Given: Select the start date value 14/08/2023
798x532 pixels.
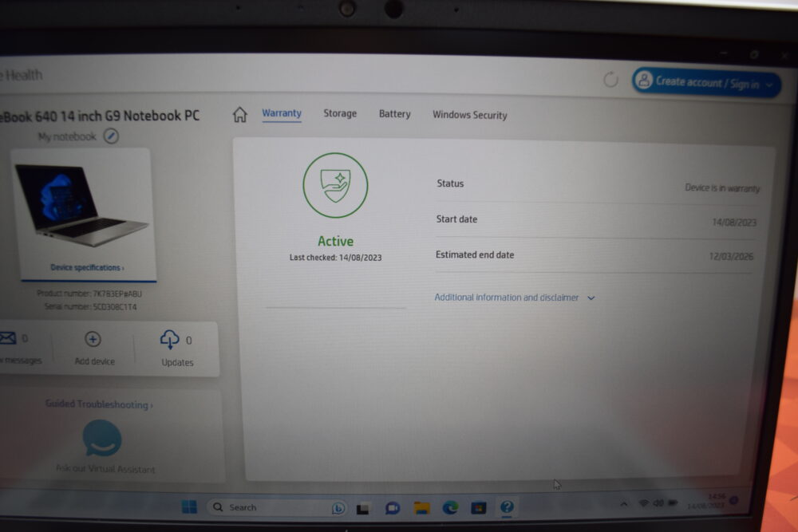Looking at the screenshot, I should click(734, 223).
